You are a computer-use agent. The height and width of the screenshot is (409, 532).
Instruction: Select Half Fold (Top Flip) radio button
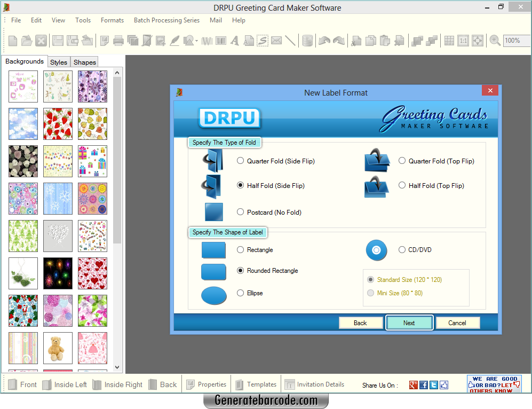[x=402, y=185]
